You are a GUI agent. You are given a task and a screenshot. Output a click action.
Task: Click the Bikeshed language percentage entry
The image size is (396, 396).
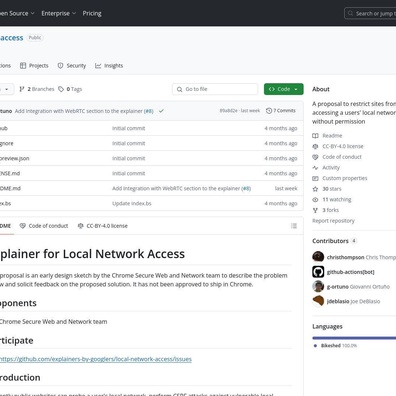click(335, 346)
